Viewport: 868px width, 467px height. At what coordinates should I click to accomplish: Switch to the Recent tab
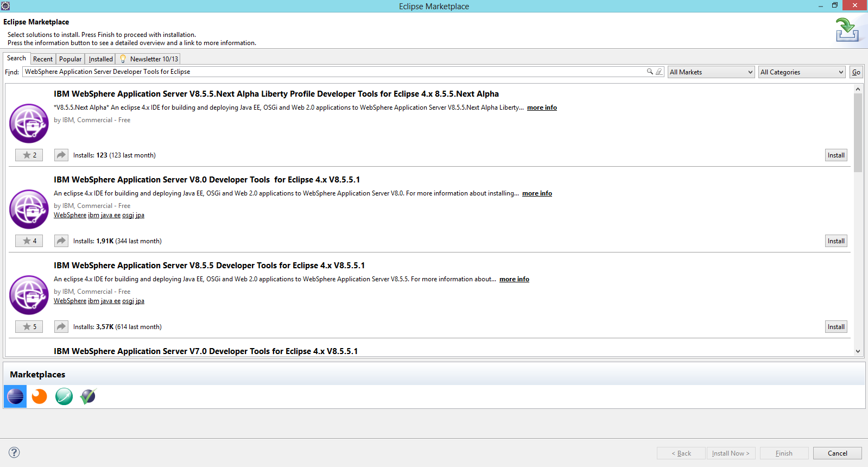pos(43,59)
